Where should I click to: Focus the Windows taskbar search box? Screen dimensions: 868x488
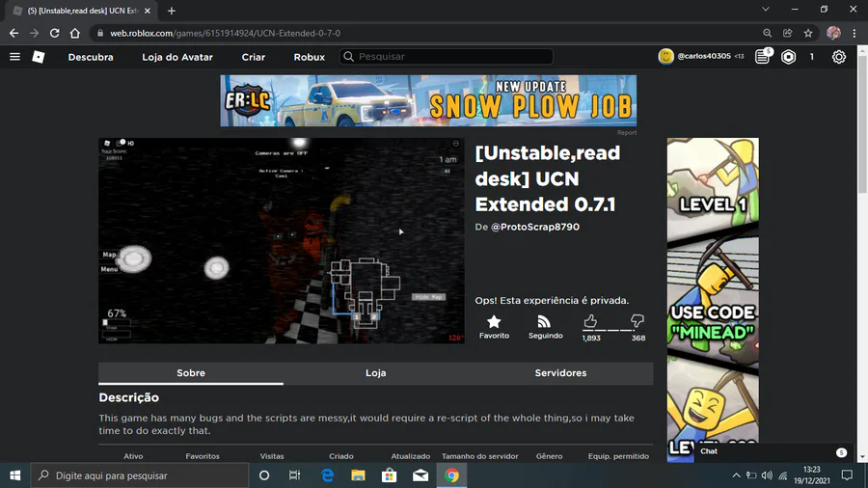pyautogui.click(x=140, y=475)
